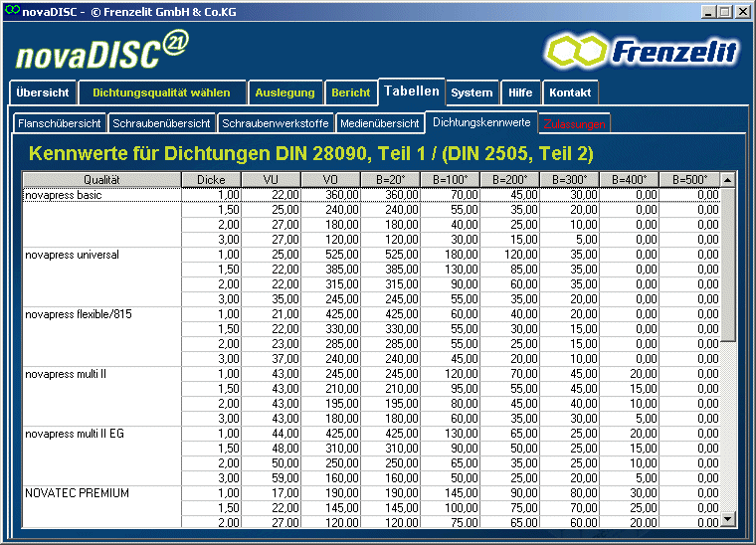Go to the Bericht tab
The height and width of the screenshot is (545, 756).
pos(351,92)
